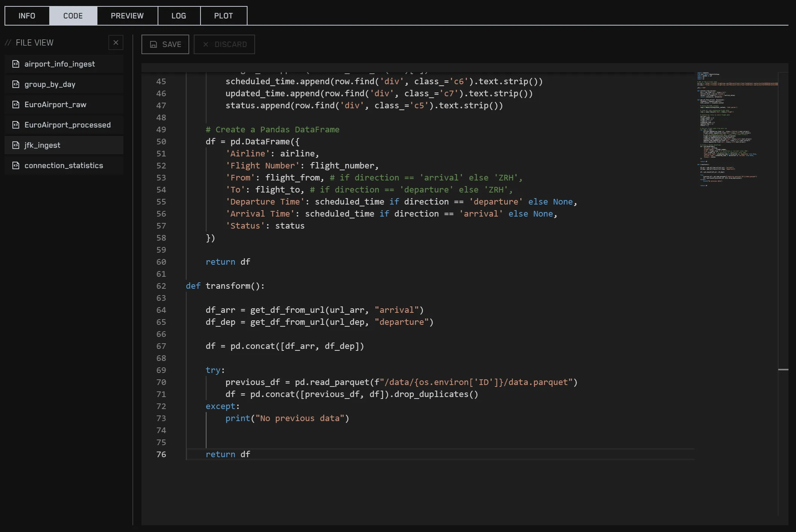Click the 'Airline': airline line
Image resolution: width=796 pixels, height=532 pixels.
click(272, 153)
